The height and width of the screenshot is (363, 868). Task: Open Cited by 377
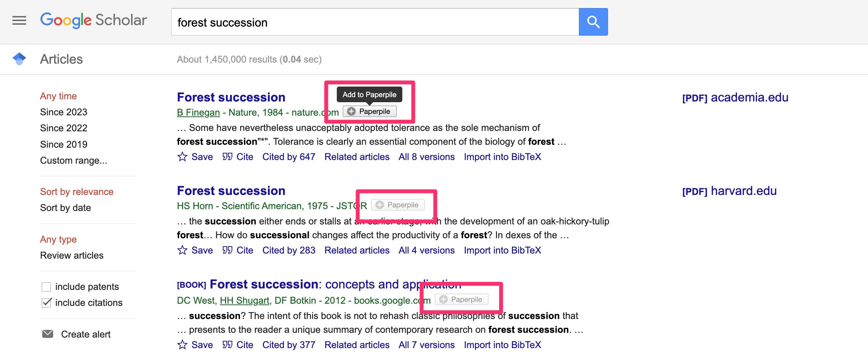tap(289, 345)
